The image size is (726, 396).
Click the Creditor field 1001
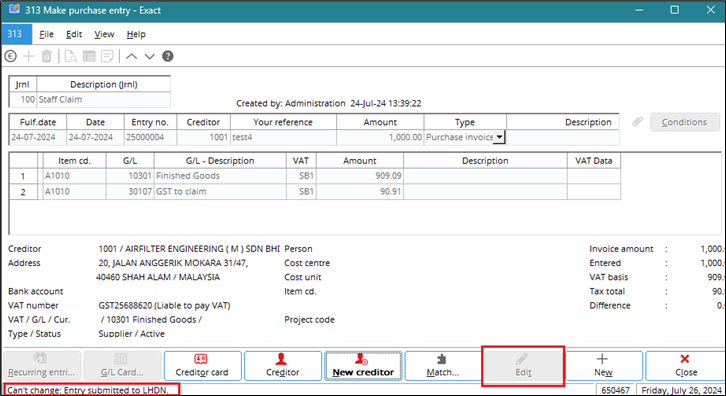coord(203,138)
